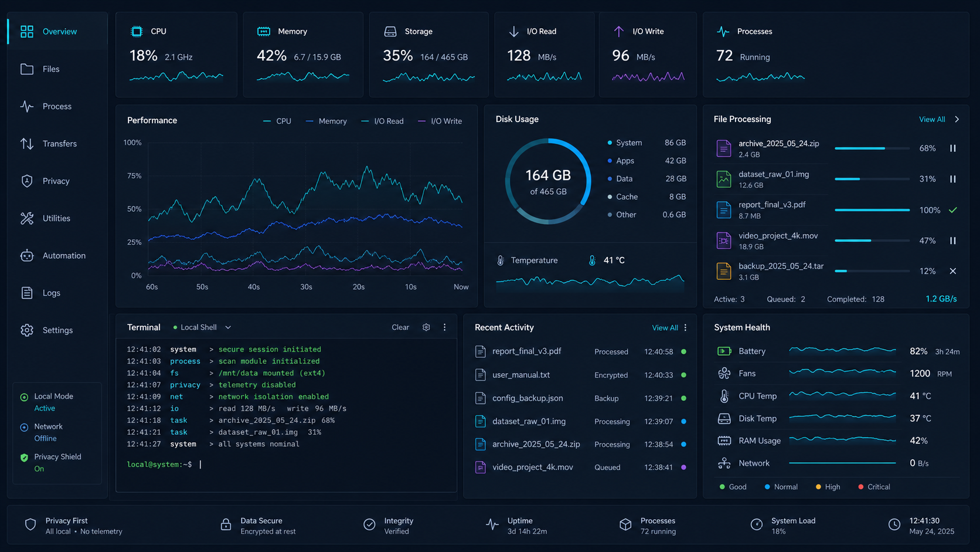Toggle Network Offline status

click(42, 432)
